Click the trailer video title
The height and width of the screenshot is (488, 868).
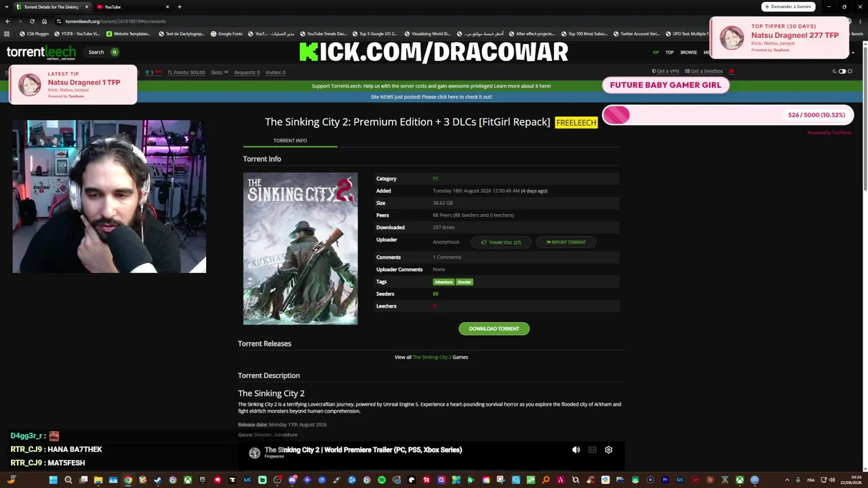[363, 449]
